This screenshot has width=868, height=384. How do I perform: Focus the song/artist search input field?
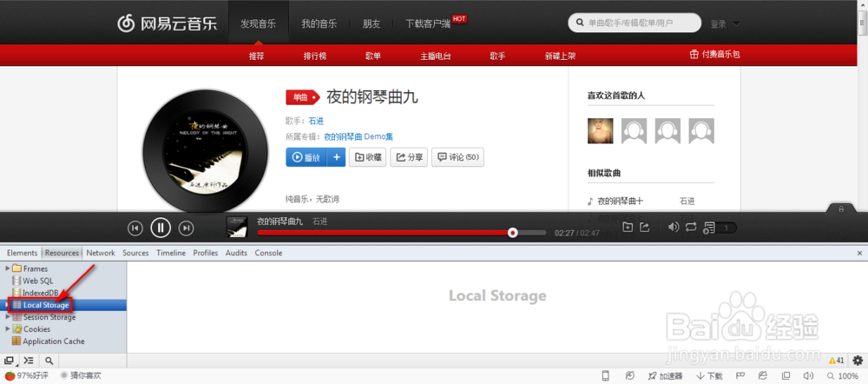tap(634, 23)
